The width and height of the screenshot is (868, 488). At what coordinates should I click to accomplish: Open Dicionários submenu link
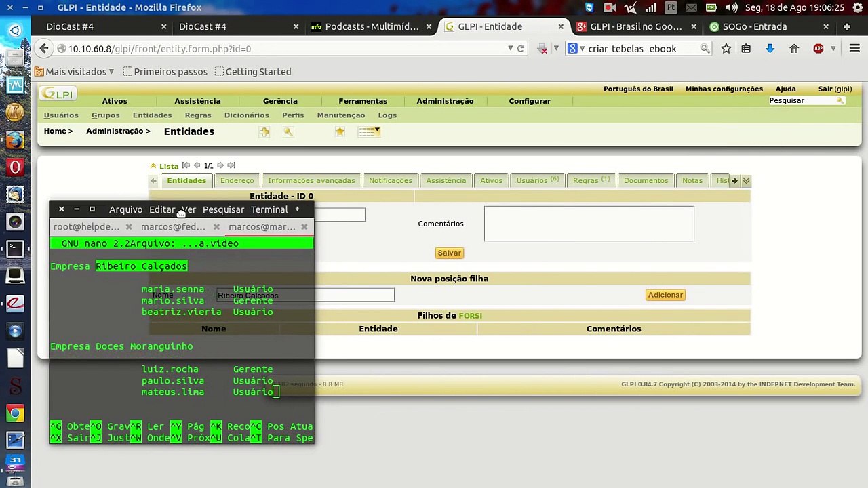click(247, 115)
